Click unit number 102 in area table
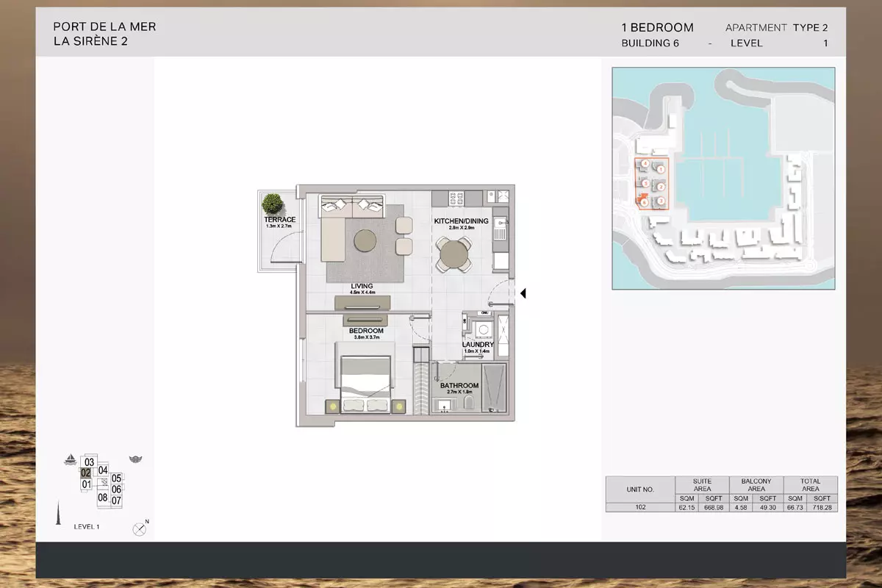882x588 pixels. [x=640, y=507]
